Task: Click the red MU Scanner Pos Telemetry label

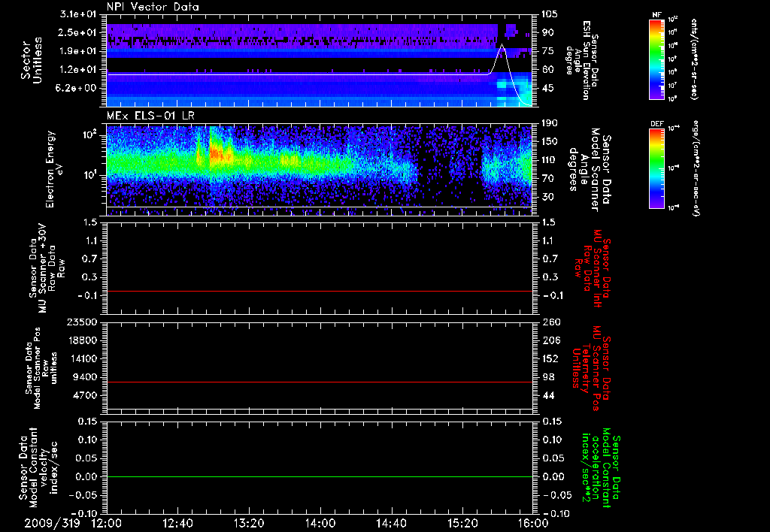Action: tap(591, 368)
